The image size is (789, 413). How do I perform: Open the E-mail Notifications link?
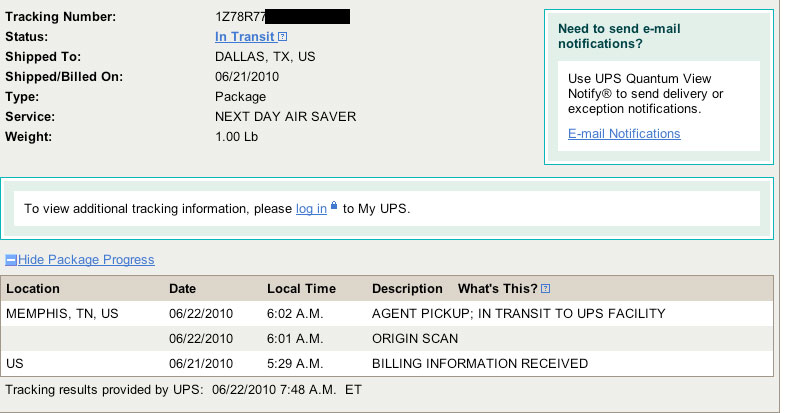(x=624, y=133)
